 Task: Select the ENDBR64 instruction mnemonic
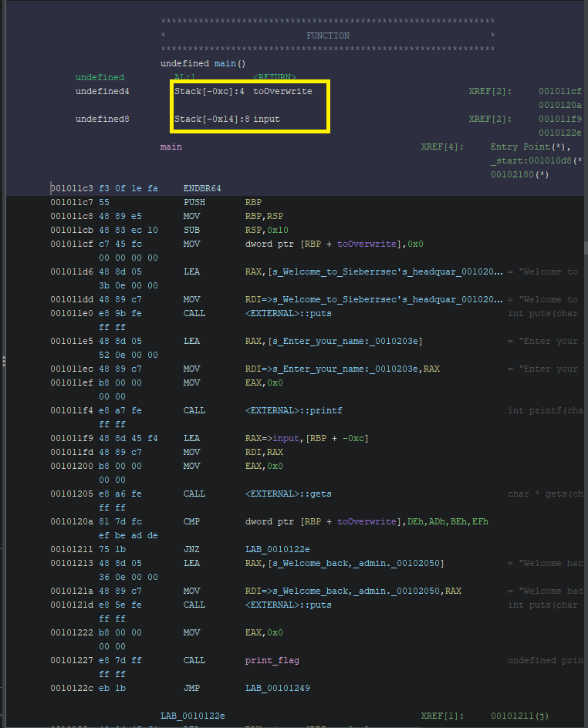[x=202, y=188]
